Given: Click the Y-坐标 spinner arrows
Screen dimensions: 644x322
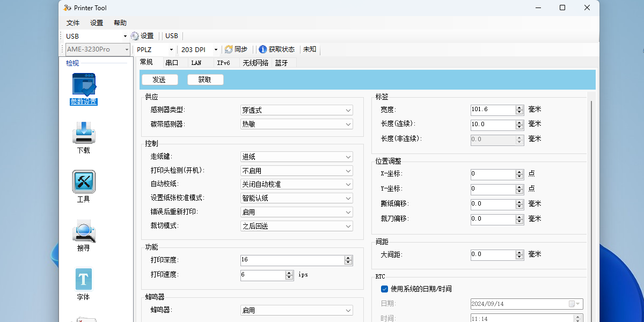Looking at the screenshot, I should 519,189.
